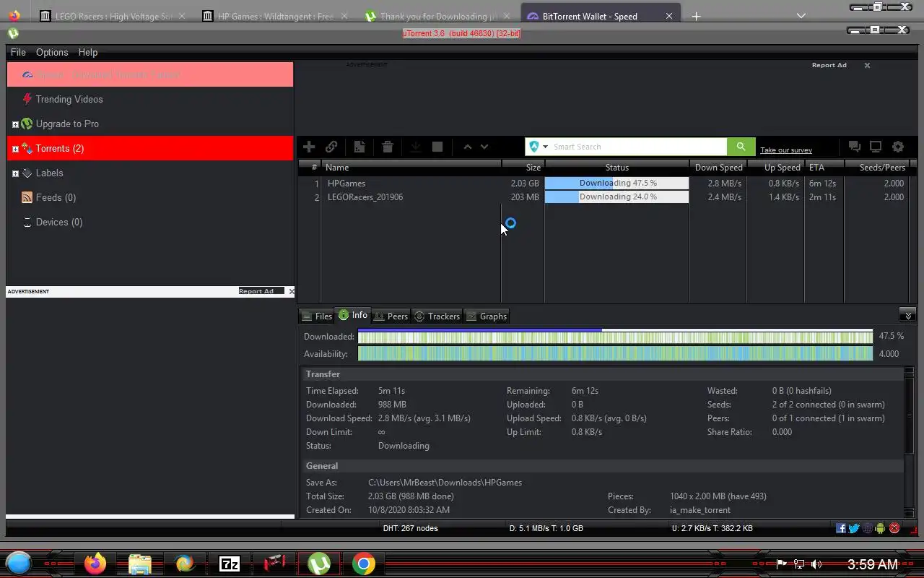Open 7-Zip from the taskbar
The width and height of the screenshot is (924, 578).
230,564
